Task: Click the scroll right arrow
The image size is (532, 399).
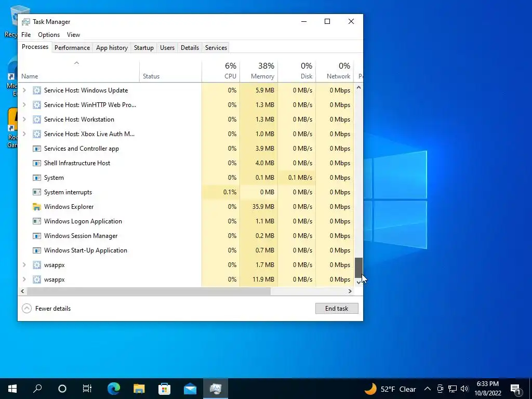Action: (350, 291)
